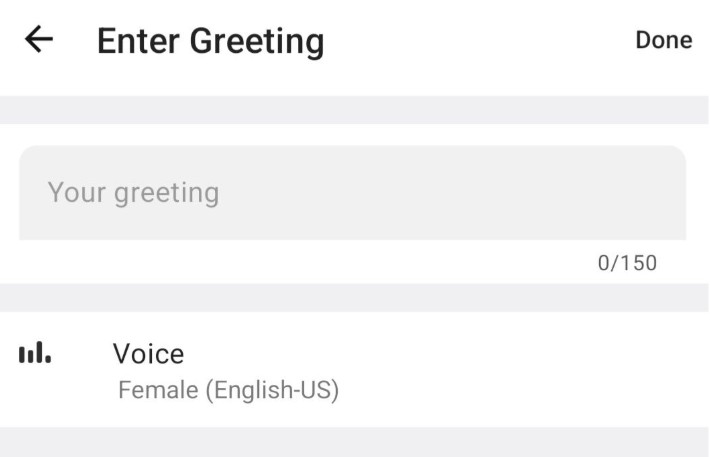
Task: Click the Voice settings row
Action: 355,369
